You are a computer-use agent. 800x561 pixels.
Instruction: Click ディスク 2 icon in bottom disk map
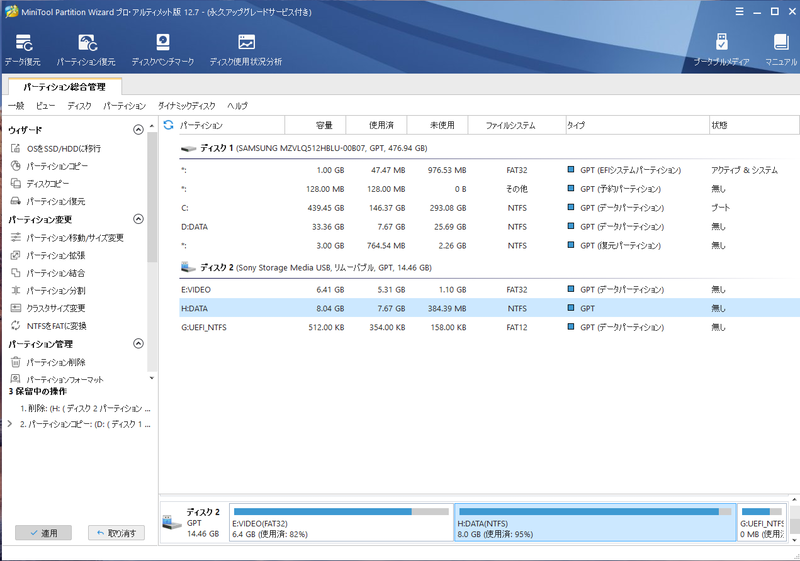(171, 522)
